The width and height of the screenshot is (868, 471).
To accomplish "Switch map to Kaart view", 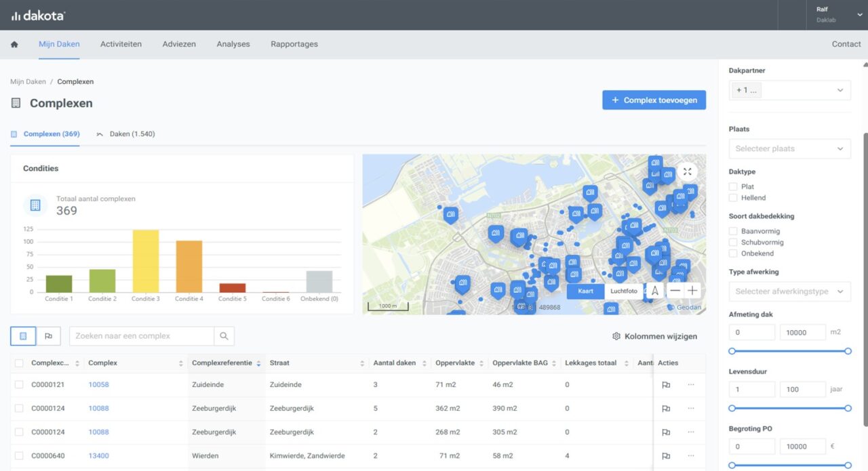I will 586,291.
